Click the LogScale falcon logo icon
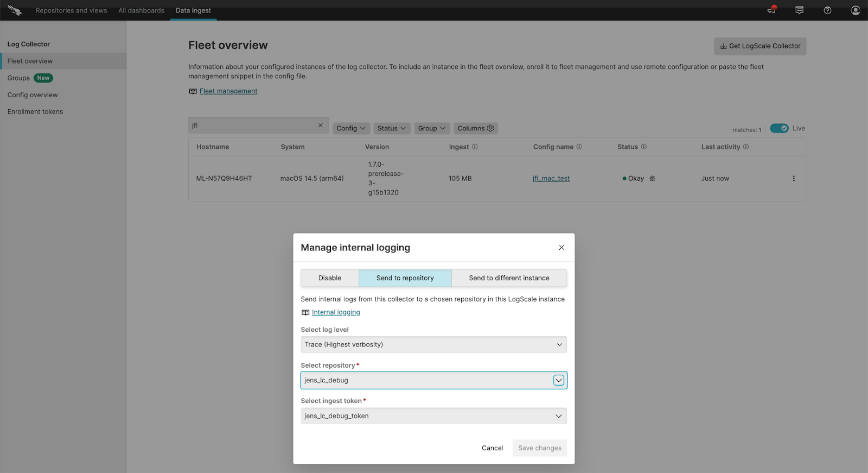868x473 pixels. tap(15, 10)
